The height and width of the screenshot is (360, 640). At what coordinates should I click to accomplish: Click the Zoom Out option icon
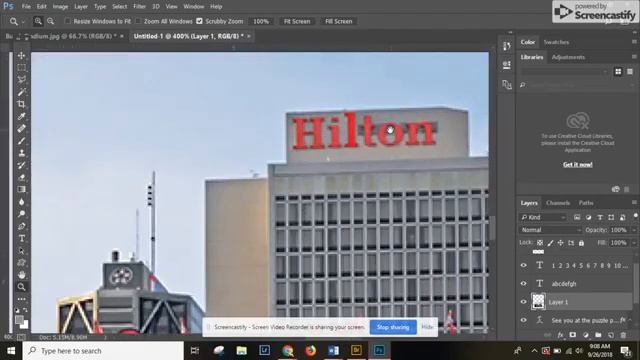pyautogui.click(x=50, y=21)
